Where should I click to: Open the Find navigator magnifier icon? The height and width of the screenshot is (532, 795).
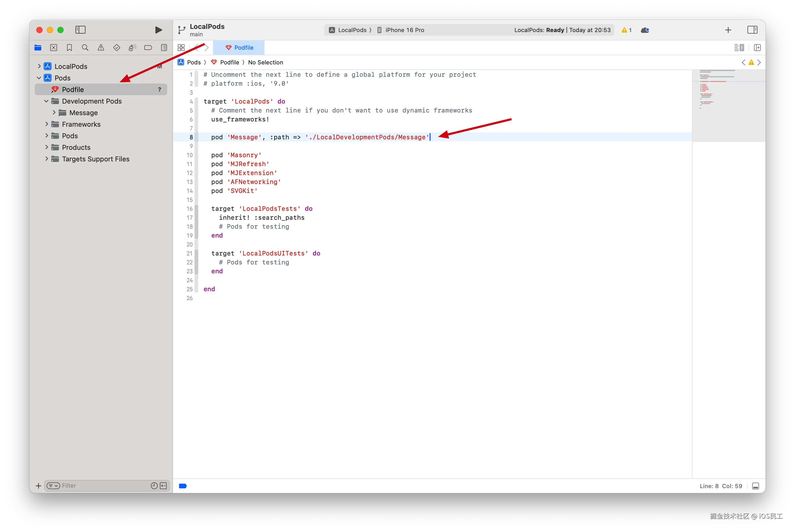(x=85, y=48)
